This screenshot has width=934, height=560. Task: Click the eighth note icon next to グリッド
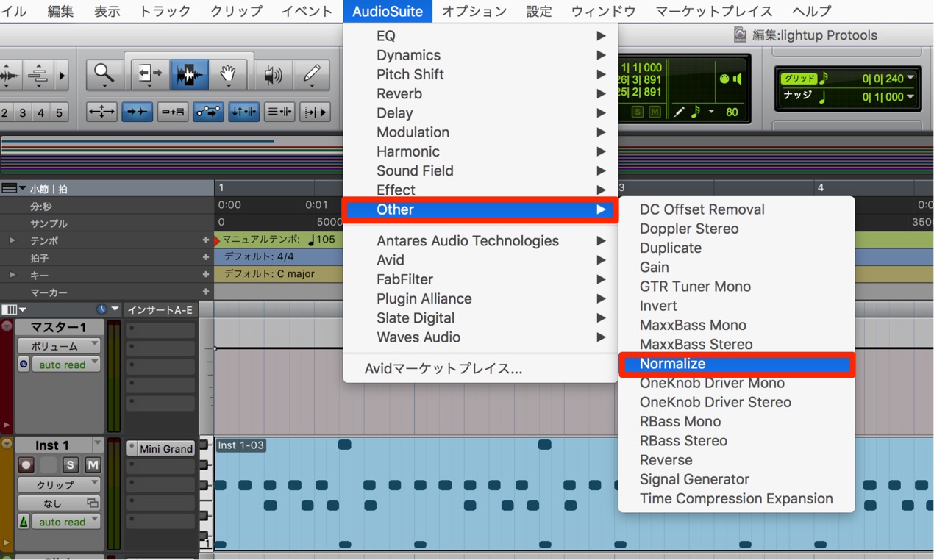824,78
